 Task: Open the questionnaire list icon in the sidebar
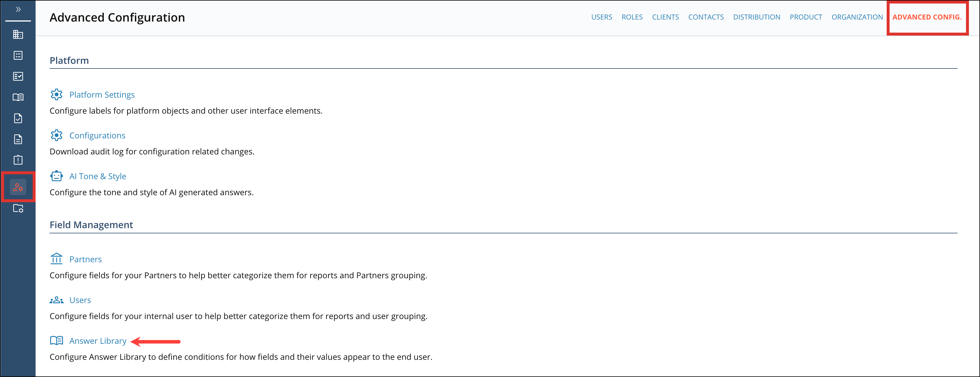pyautogui.click(x=18, y=55)
